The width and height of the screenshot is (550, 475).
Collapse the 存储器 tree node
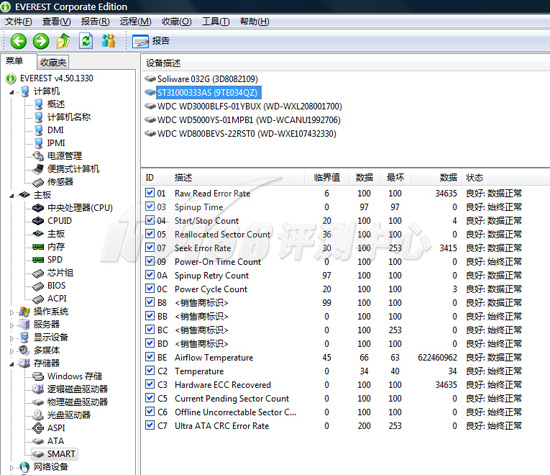tap(12, 364)
